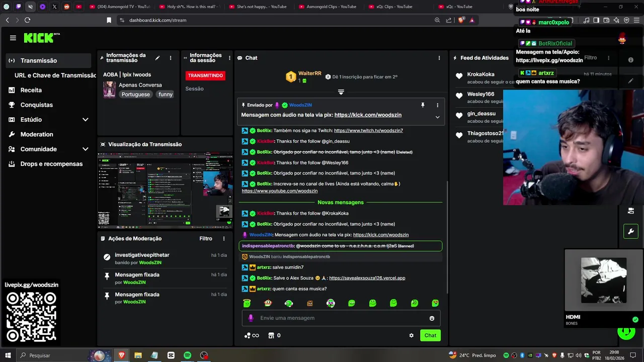
Task: Open Filtro in Ações de Moderação
Action: (206, 239)
